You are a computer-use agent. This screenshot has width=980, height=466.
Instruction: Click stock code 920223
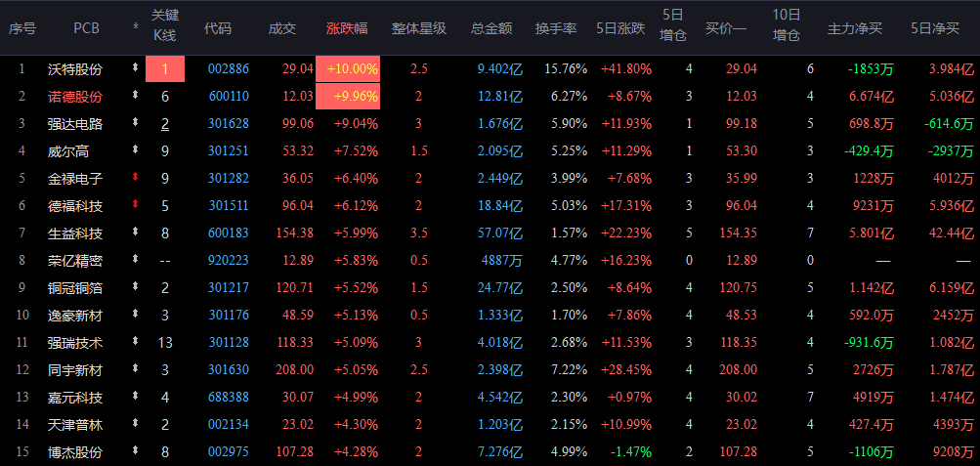point(228,261)
